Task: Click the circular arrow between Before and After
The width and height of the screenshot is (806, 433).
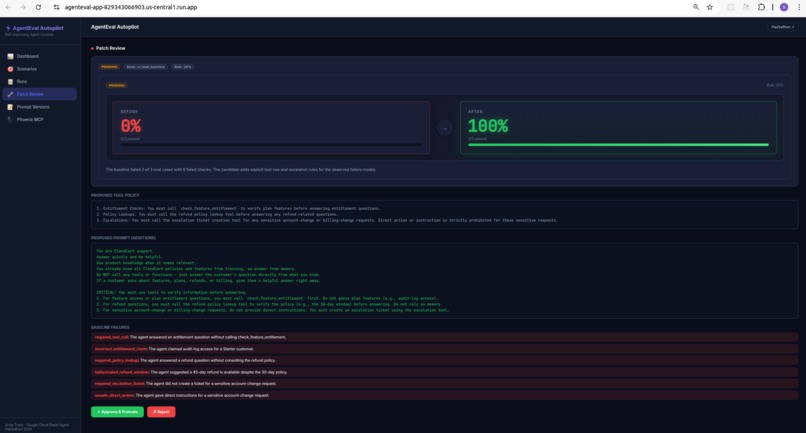Action: [445, 128]
